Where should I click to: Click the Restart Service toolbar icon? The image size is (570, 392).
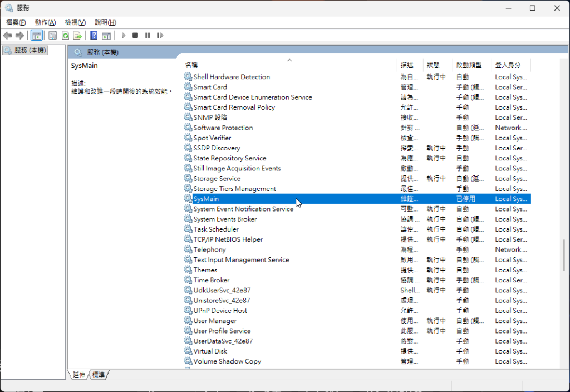point(160,36)
